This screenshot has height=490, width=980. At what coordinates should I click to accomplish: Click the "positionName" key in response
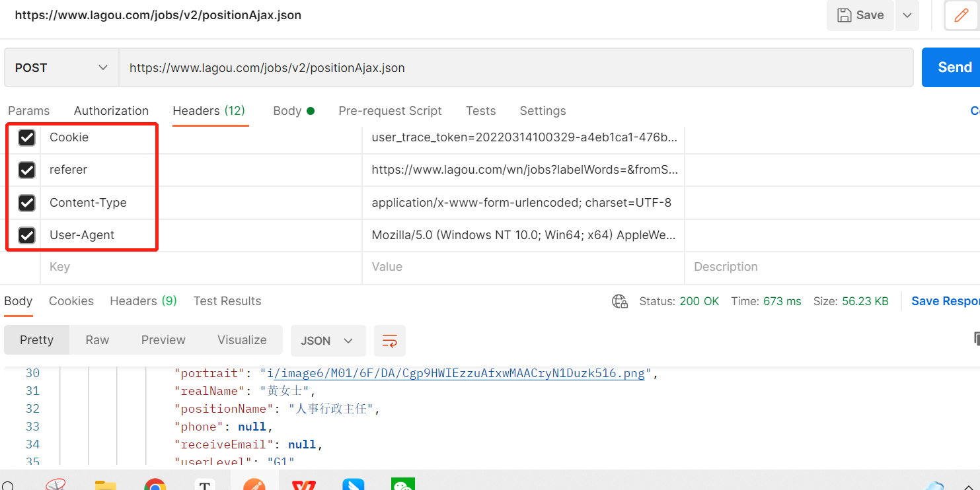click(x=225, y=409)
